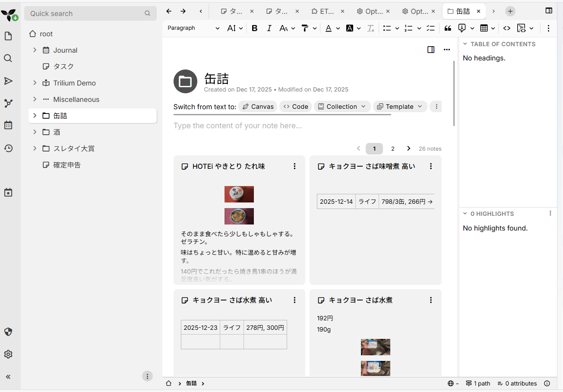Create a new note from sidebar
The image size is (563, 392).
(x=8, y=36)
